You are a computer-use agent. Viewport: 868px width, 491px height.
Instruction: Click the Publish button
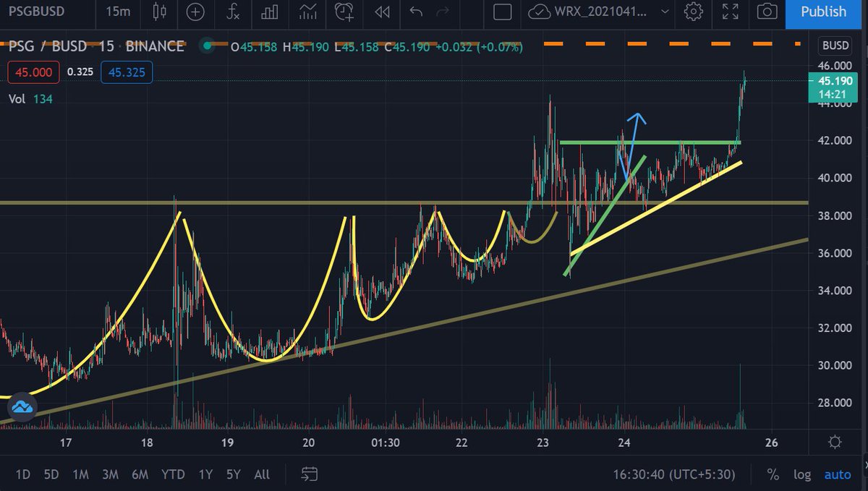823,12
